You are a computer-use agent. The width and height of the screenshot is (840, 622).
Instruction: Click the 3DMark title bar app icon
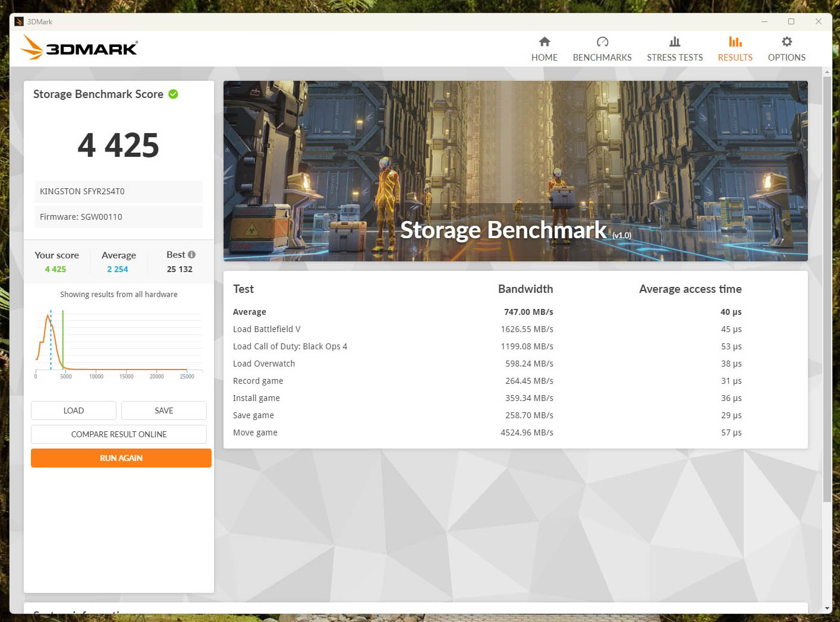(19, 21)
